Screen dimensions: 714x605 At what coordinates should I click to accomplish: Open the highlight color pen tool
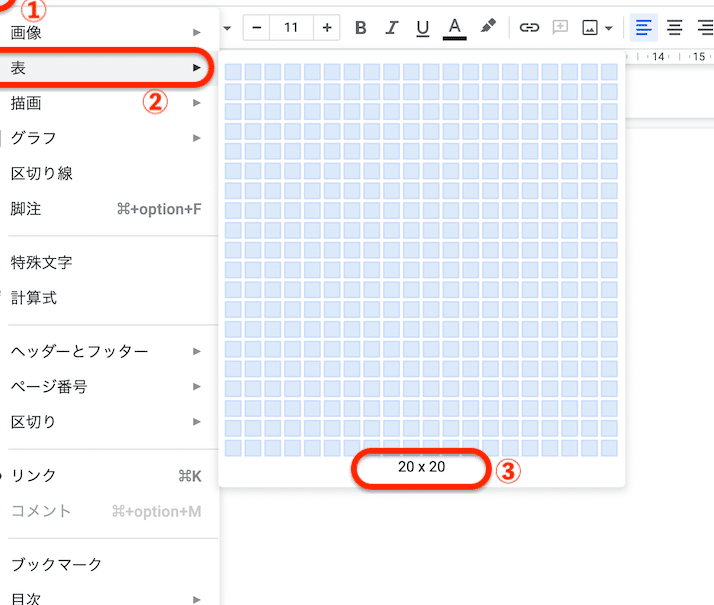tap(488, 26)
